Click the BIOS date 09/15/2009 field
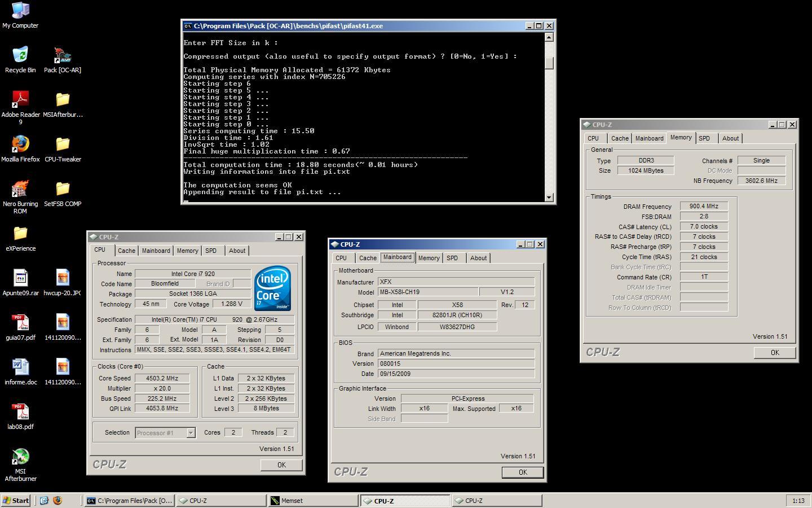The width and height of the screenshot is (812, 508). [456, 374]
